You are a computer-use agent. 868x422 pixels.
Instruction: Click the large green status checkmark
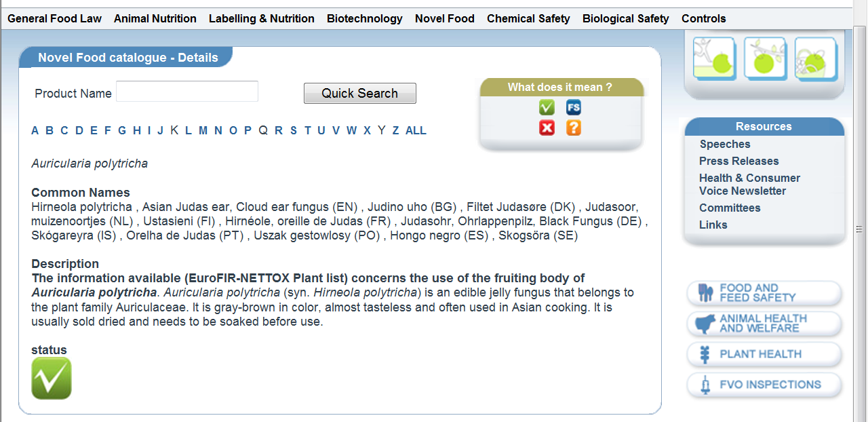coord(52,379)
